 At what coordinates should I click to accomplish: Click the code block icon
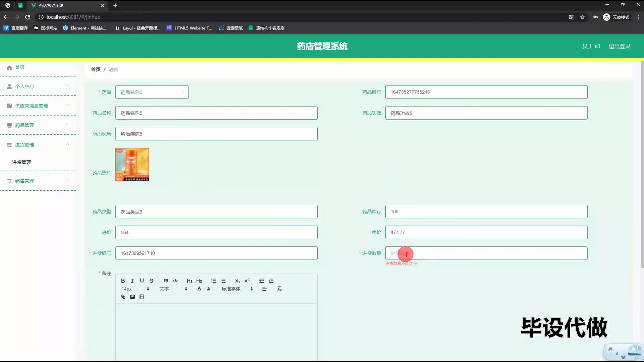point(175,281)
